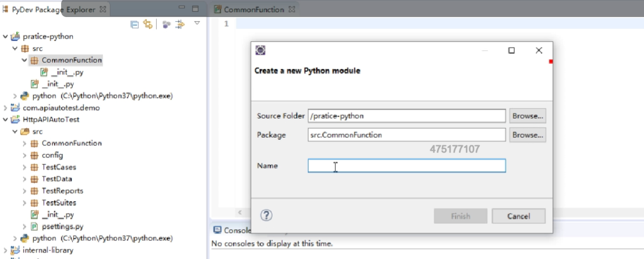This screenshot has width=644, height=259.
Task: Click the TestReports package icon
Action: pos(35,191)
